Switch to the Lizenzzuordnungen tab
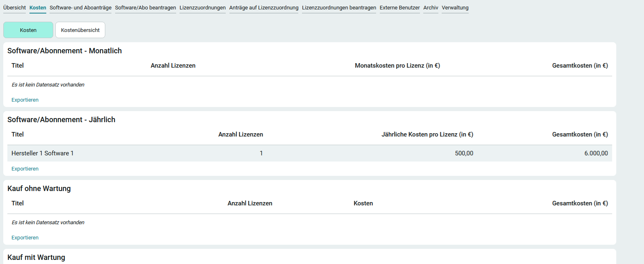This screenshot has height=264, width=644. pos(202,8)
